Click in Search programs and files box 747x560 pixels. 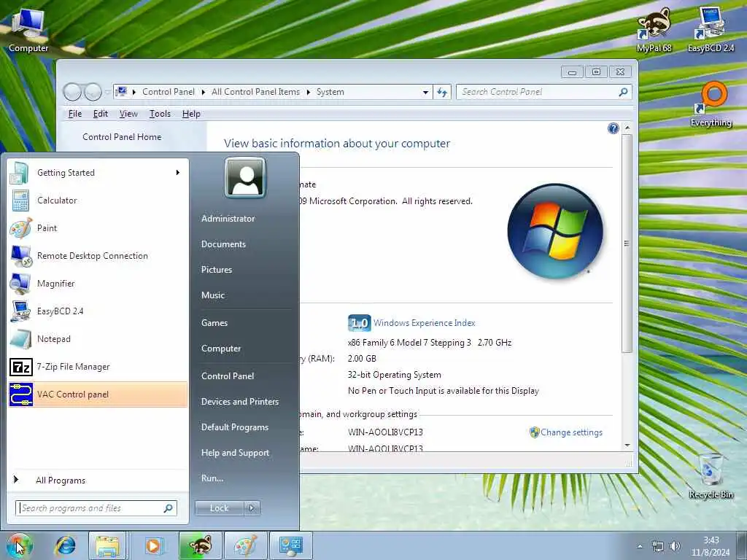(x=96, y=508)
